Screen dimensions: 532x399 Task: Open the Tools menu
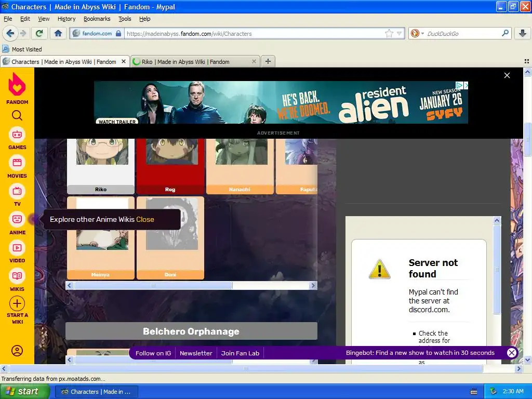point(125,19)
